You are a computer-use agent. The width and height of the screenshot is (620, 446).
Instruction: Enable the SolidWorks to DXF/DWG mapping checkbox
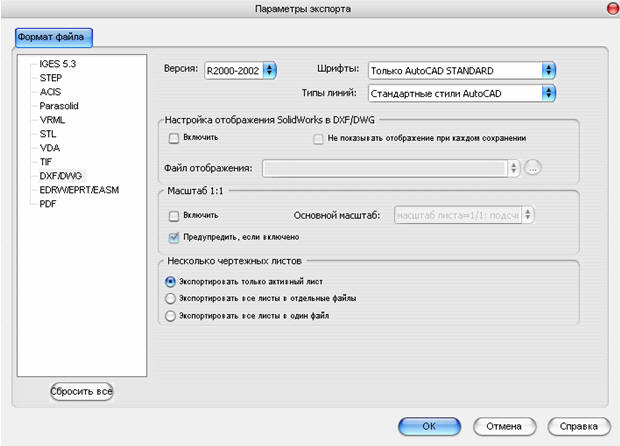[x=174, y=138]
